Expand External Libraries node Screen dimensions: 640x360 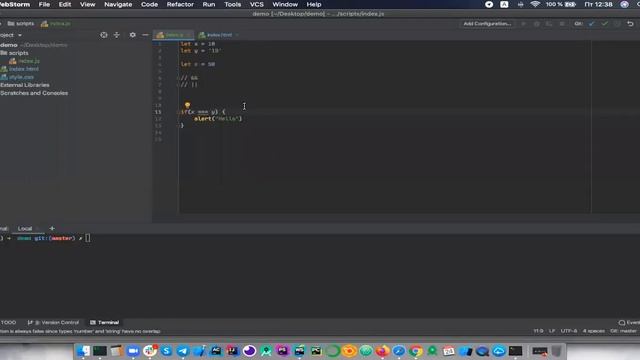pyautogui.click(x=24, y=85)
